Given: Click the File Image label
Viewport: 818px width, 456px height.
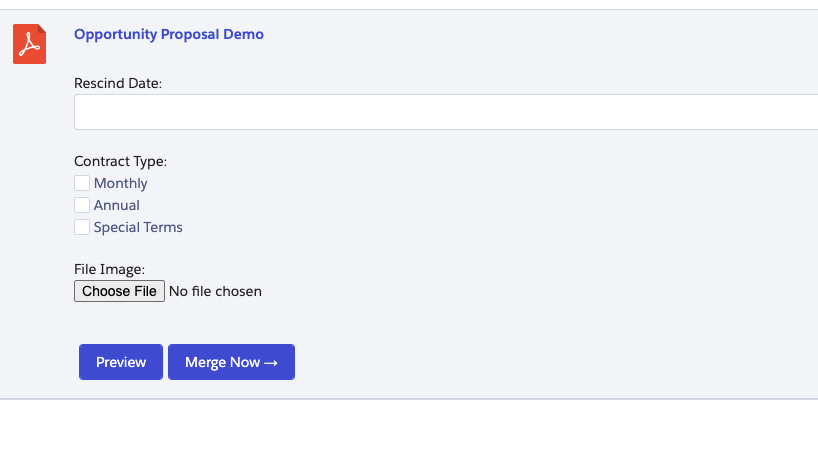Looking at the screenshot, I should (x=109, y=269).
